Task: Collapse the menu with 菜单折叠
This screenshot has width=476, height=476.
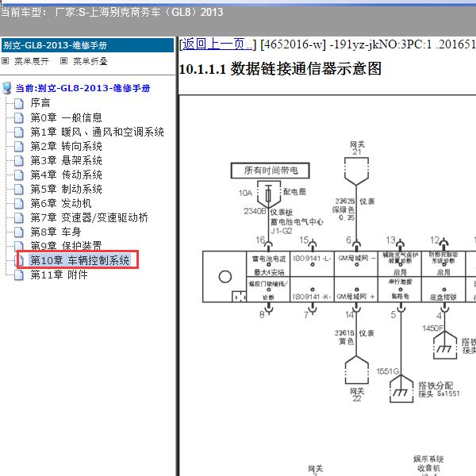Action: click(90, 61)
